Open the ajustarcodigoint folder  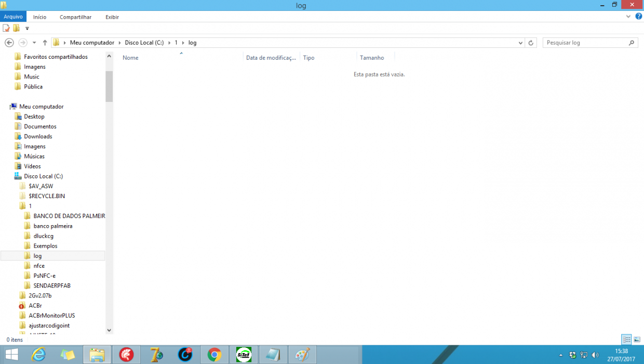click(49, 326)
